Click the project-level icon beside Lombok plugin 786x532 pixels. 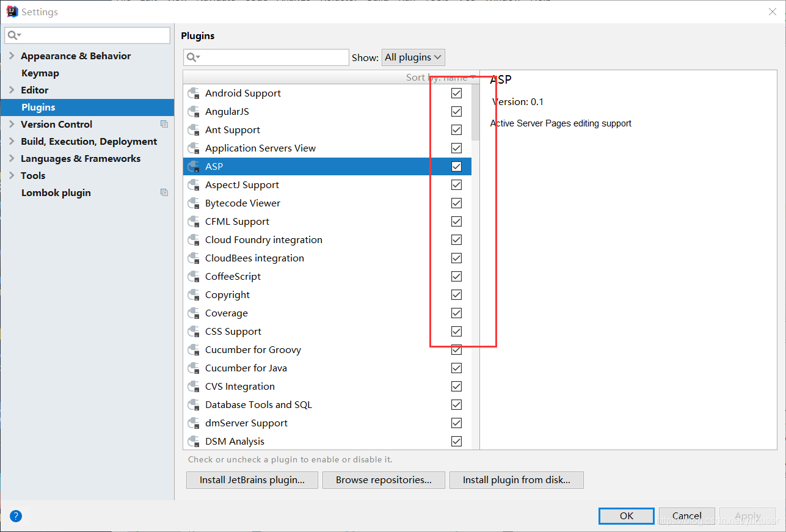[164, 192]
